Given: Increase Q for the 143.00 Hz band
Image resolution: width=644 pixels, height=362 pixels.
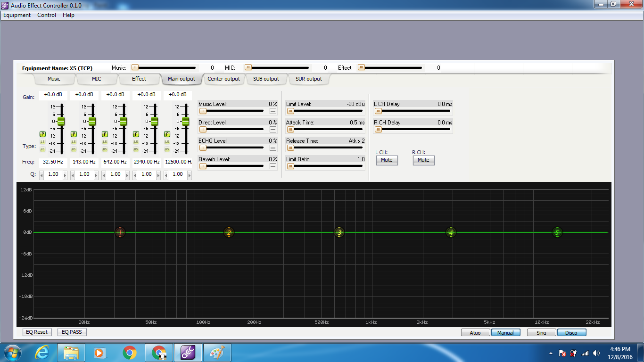Looking at the screenshot, I should pyautogui.click(x=96, y=175).
